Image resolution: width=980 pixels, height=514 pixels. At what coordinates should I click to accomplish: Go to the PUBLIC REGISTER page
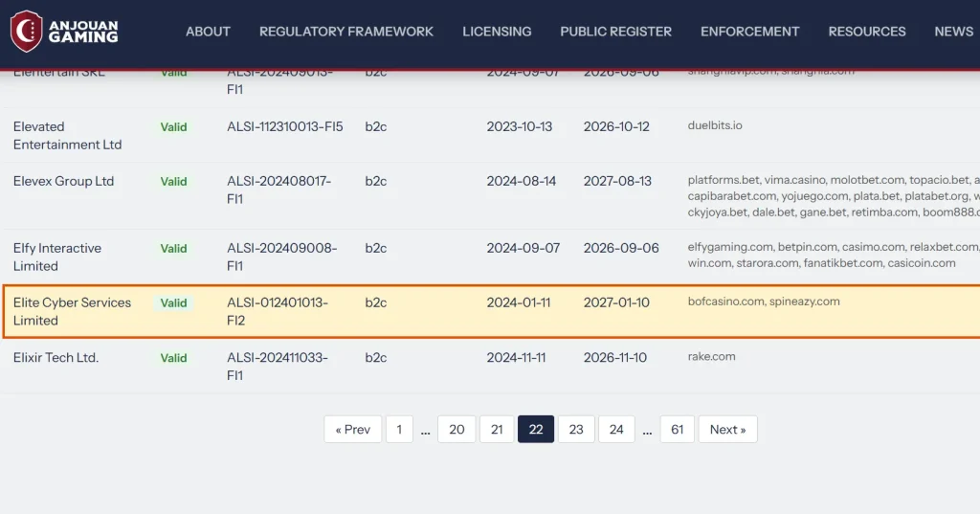[x=615, y=32]
